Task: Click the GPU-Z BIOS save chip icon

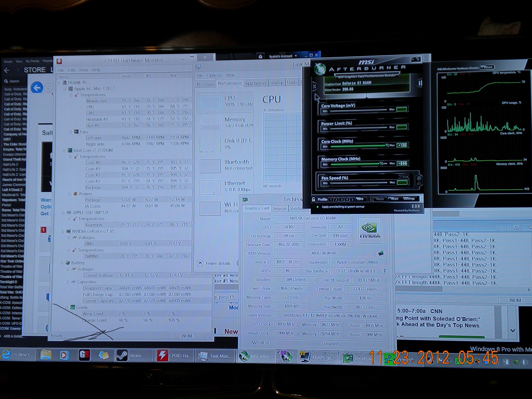Action: (381, 253)
